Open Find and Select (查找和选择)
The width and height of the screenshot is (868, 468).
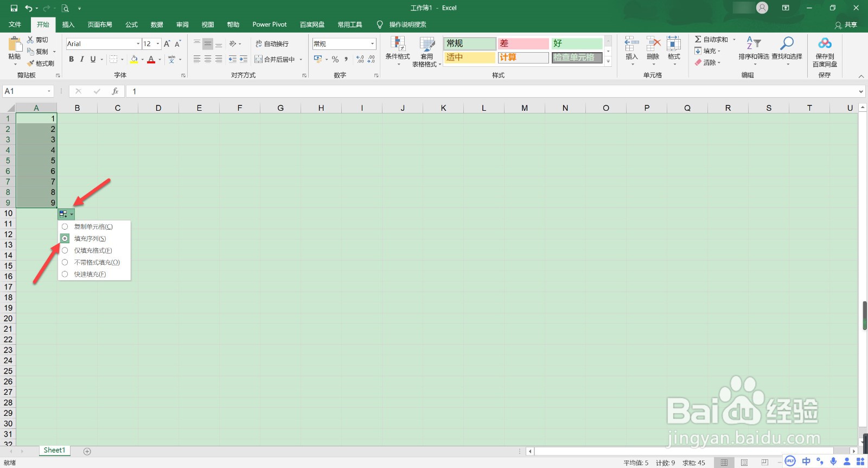click(787, 51)
